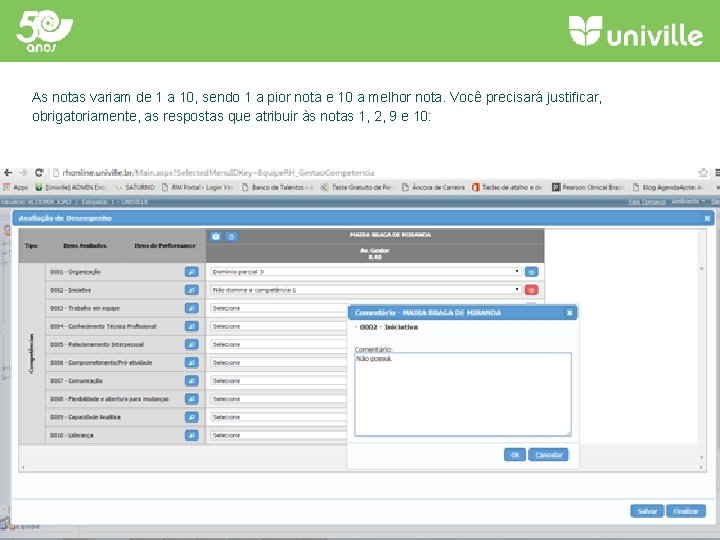The height and width of the screenshot is (540, 720).
Task: Click Cancelar in comment dialog
Action: point(548,455)
